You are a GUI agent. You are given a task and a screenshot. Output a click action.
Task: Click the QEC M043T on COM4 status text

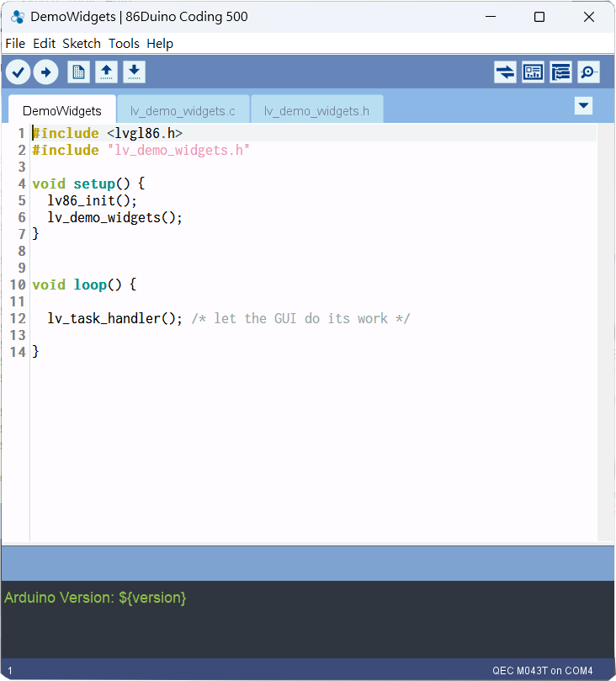point(543,671)
